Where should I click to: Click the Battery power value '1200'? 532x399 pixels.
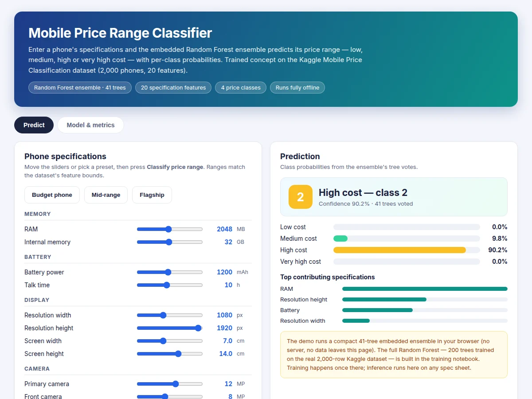click(x=224, y=272)
